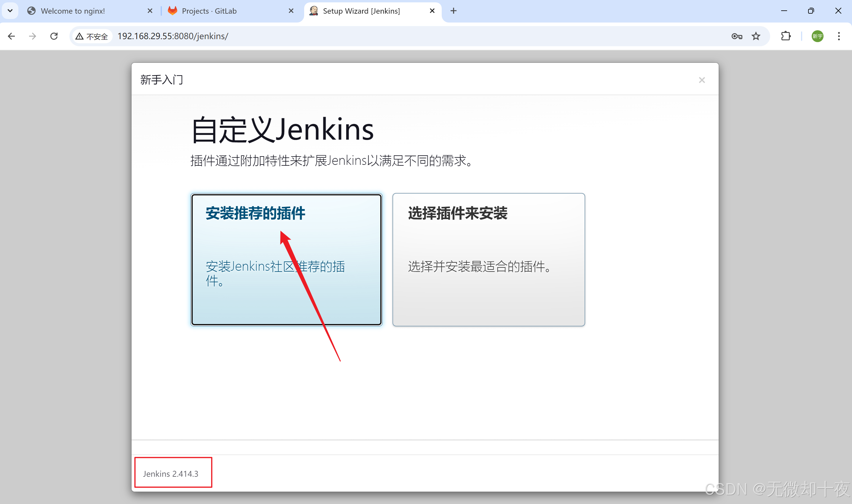Viewport: 852px width, 504px height.
Task: Choose 选择插件来安装 option
Action: coord(488,260)
